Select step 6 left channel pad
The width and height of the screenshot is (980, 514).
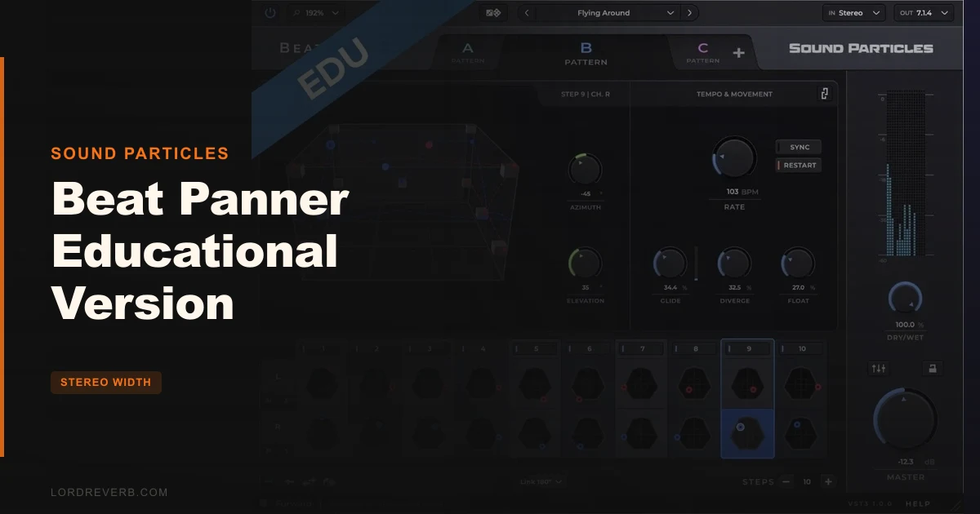(x=588, y=383)
